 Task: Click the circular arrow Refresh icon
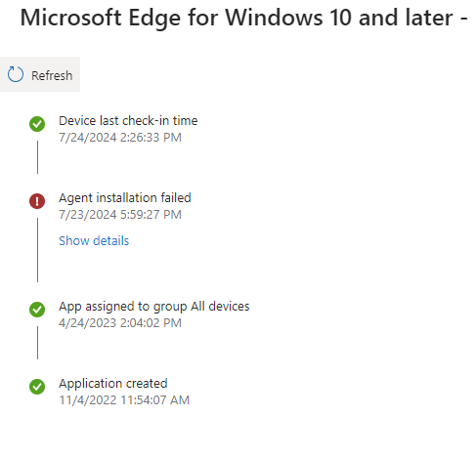(x=16, y=74)
